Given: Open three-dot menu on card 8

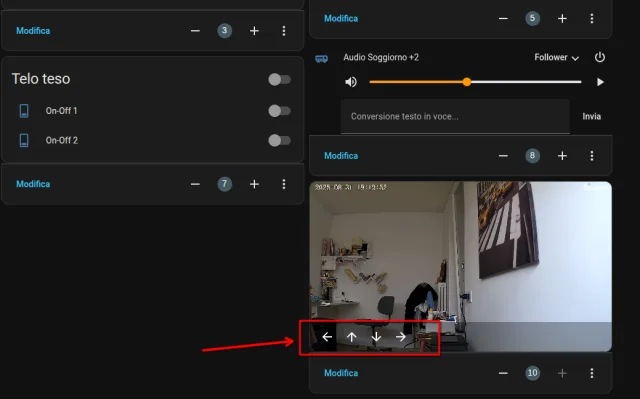Looking at the screenshot, I should coord(592,156).
